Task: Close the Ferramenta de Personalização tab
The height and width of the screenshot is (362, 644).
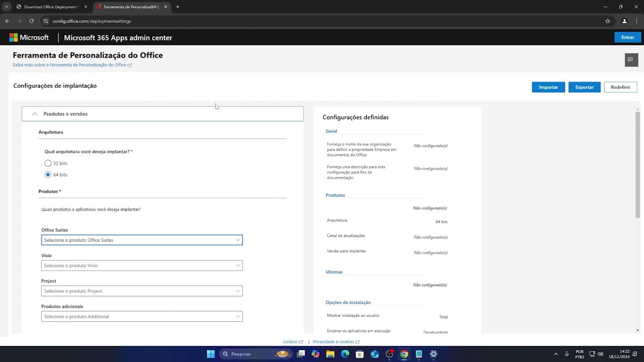Action: tap(166, 7)
